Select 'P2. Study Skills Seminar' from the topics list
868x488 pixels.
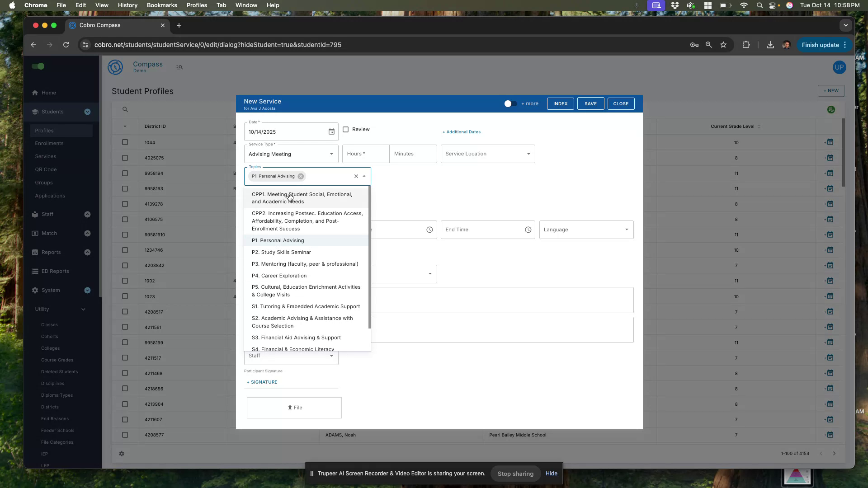[281, 252]
